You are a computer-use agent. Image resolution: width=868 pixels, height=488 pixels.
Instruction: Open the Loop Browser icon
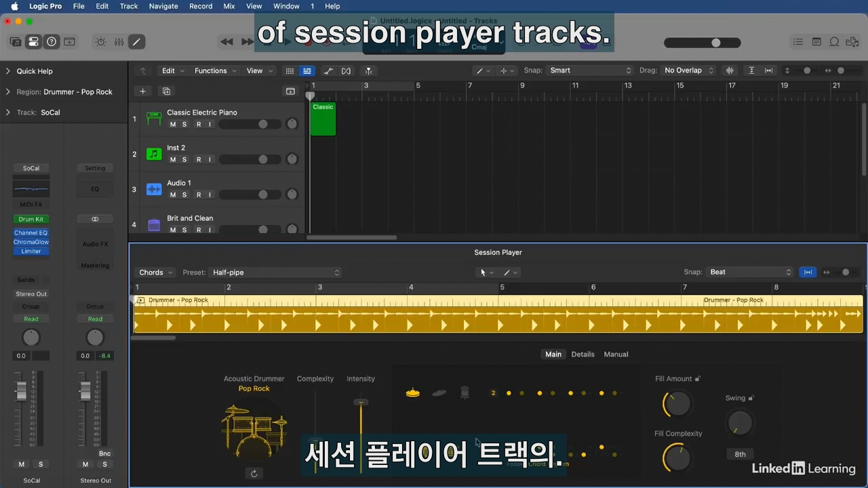(x=834, y=42)
